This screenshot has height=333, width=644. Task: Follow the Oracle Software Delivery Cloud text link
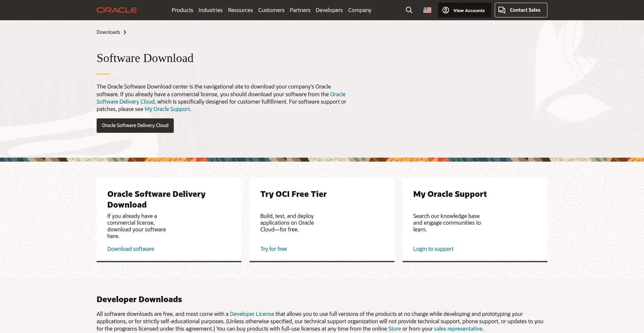click(125, 102)
